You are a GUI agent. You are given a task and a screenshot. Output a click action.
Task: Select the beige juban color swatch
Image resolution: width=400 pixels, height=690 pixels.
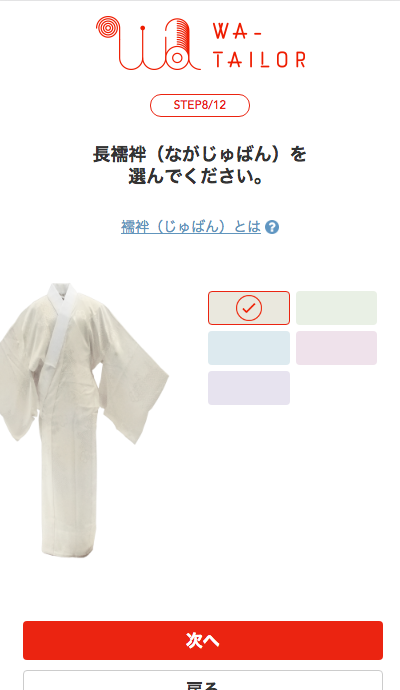[249, 308]
